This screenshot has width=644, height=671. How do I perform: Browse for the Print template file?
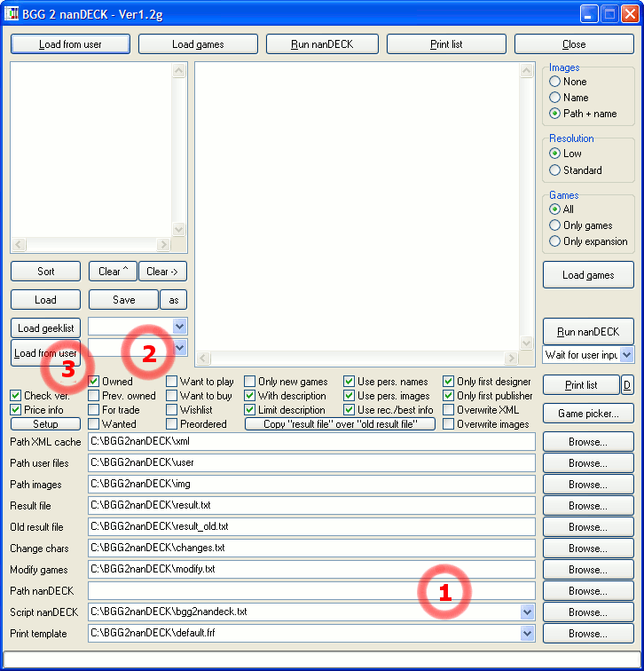point(588,634)
